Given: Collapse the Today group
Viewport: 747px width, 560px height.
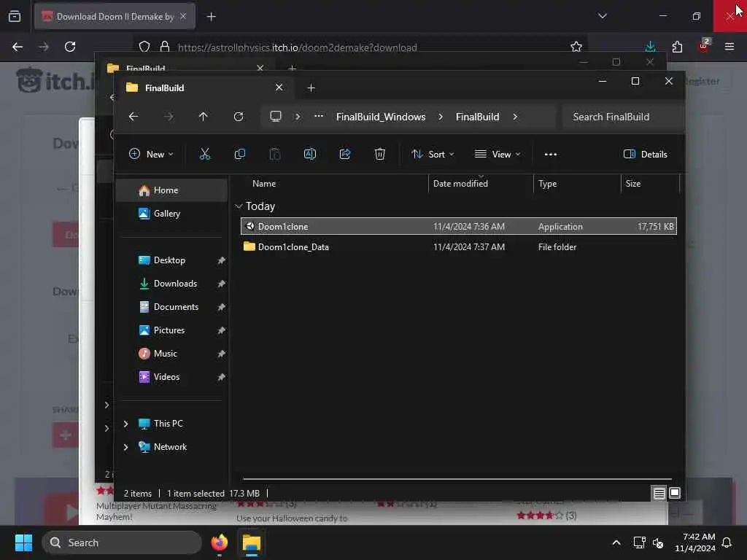Looking at the screenshot, I should pos(239,206).
